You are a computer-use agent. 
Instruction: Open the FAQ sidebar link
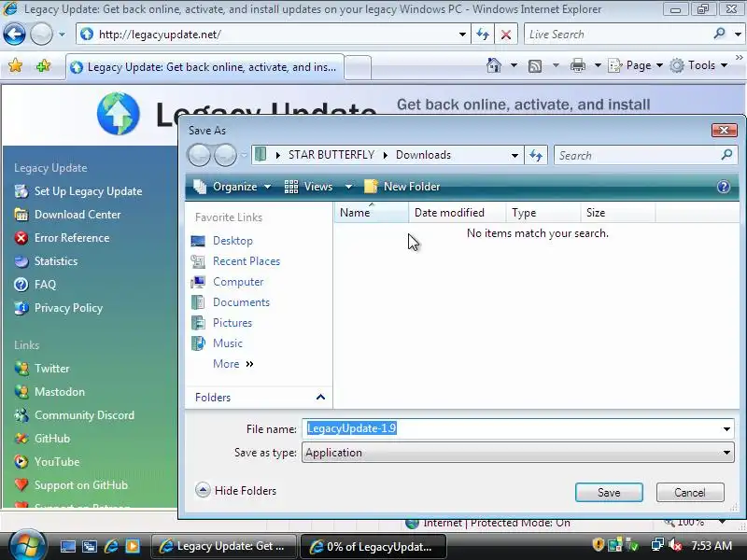[x=45, y=285]
